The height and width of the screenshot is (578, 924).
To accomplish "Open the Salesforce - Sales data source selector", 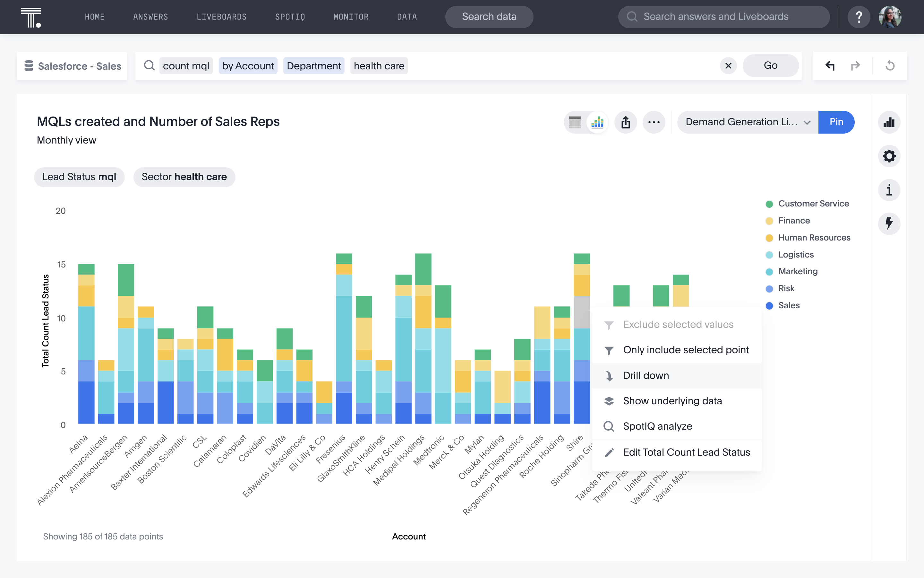I will coord(72,66).
